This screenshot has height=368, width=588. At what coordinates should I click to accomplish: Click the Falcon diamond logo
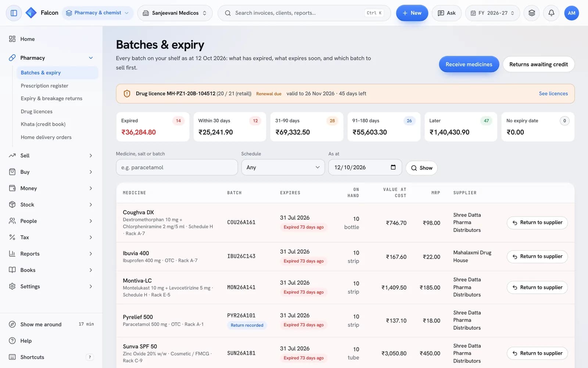[31, 13]
